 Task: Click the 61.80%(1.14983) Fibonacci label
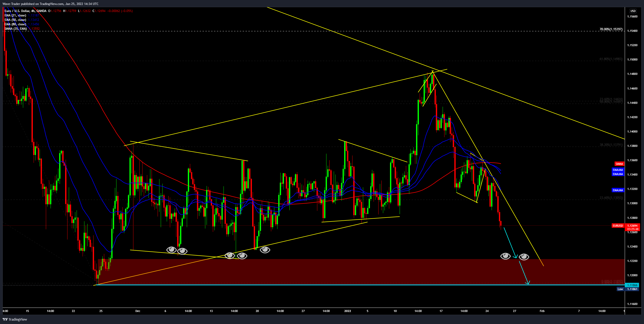611,59
